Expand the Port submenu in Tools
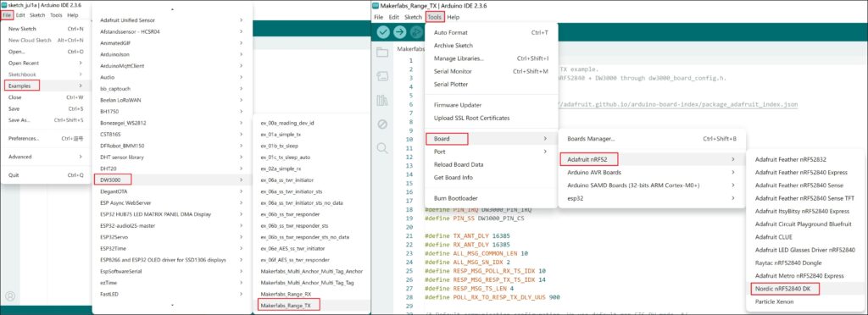The image size is (868, 315). [491, 152]
